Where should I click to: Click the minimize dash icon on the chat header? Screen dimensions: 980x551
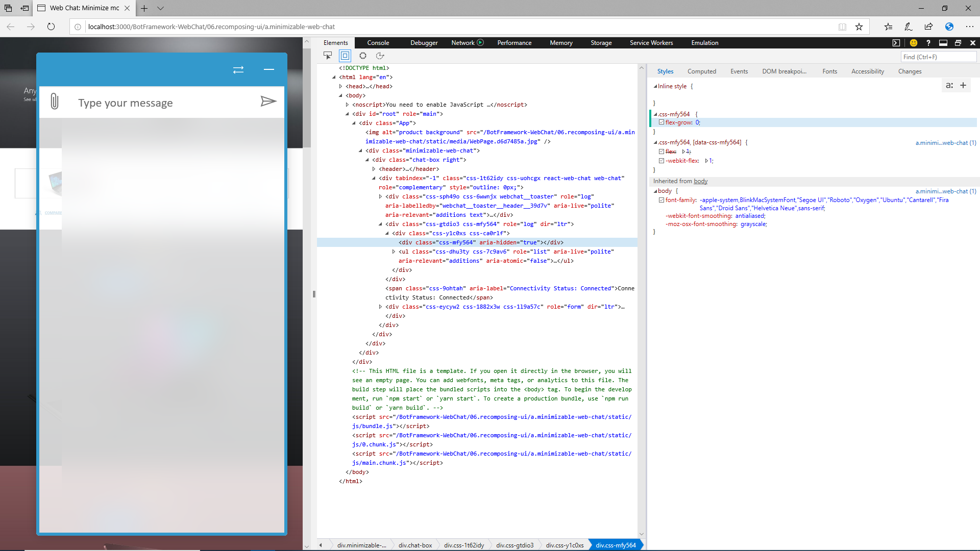[x=269, y=69]
